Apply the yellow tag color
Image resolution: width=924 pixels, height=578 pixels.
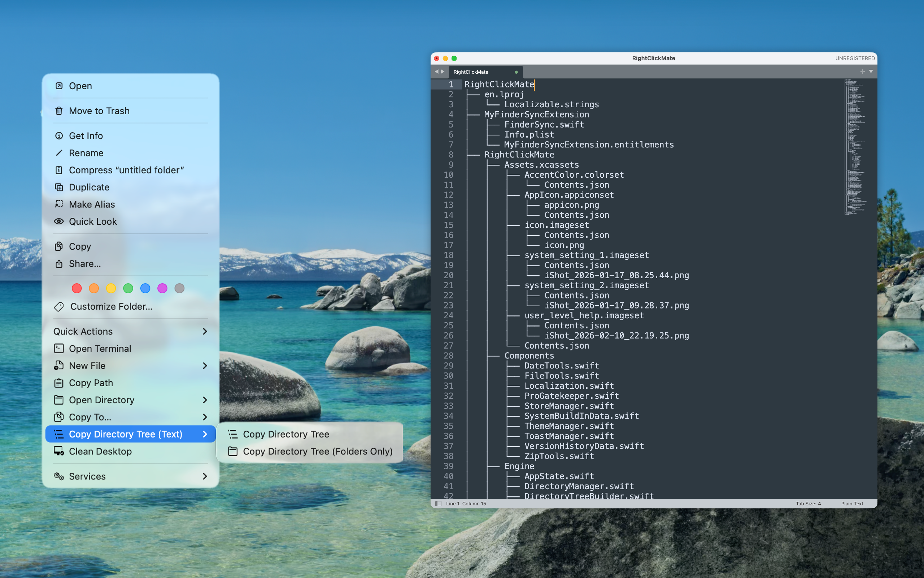(111, 288)
